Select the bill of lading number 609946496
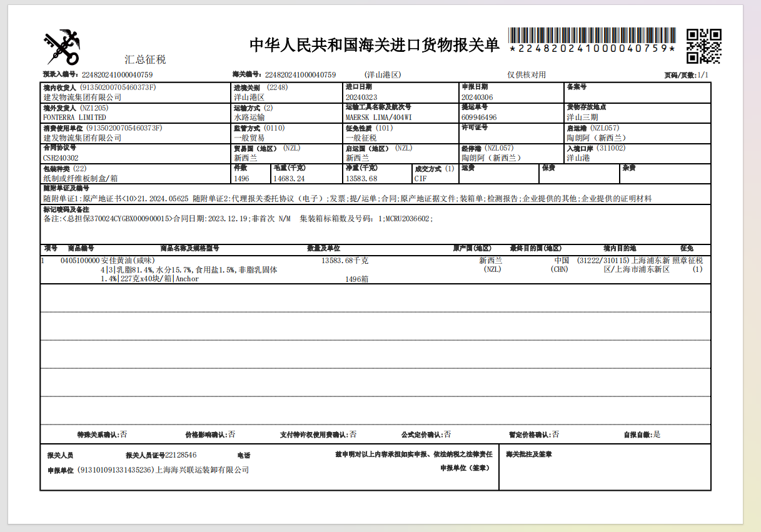The width and height of the screenshot is (761, 532). click(x=479, y=118)
